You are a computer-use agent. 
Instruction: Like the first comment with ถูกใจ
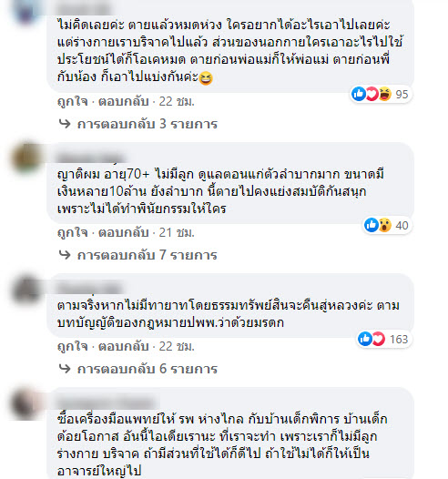(73, 101)
